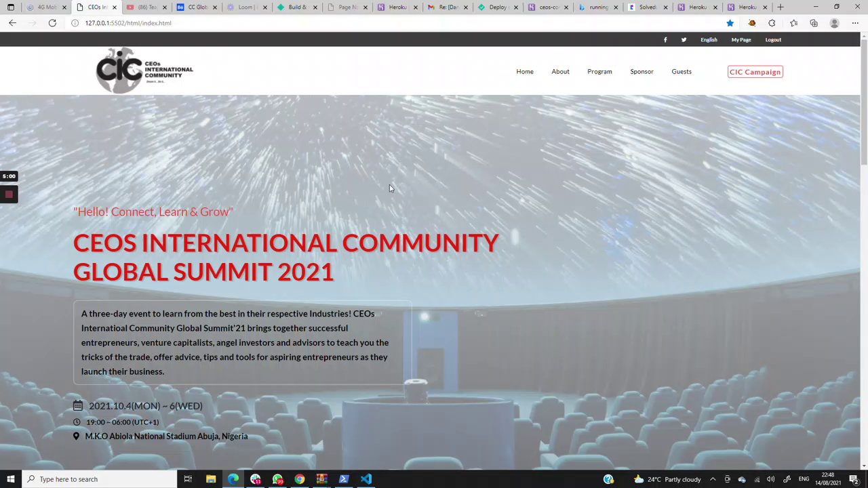
Task: Click the Global Summit 2021 headline
Action: [x=286, y=258]
